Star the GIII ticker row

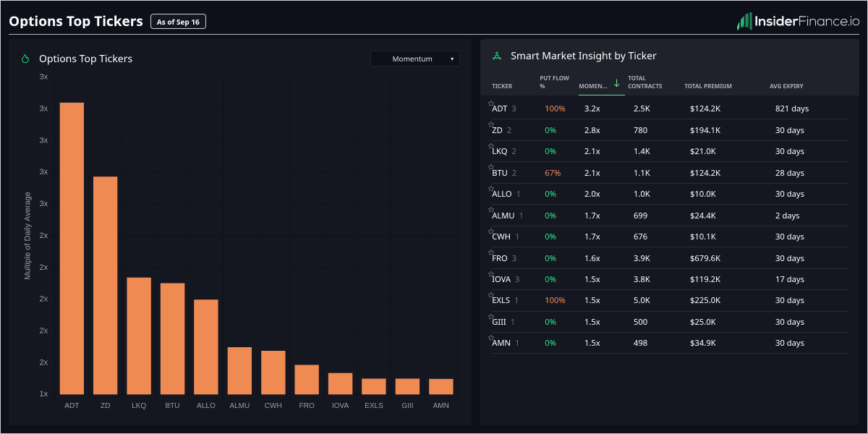coord(491,316)
